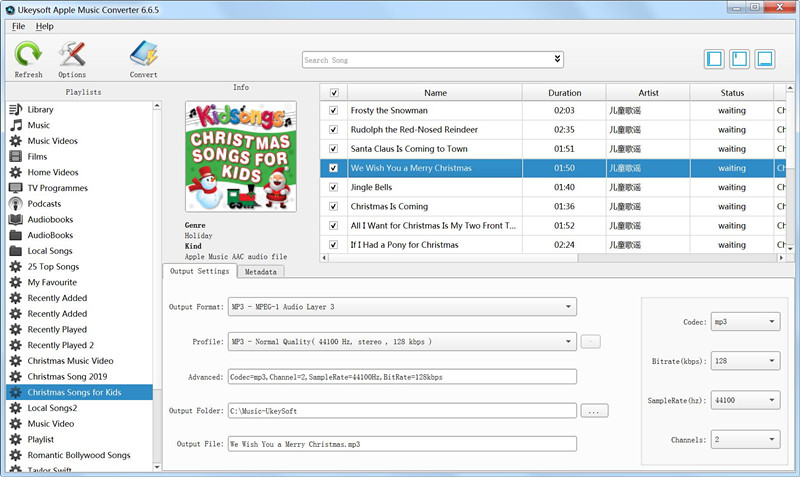Click the Output Folder path field
800x477 pixels.
(402, 411)
